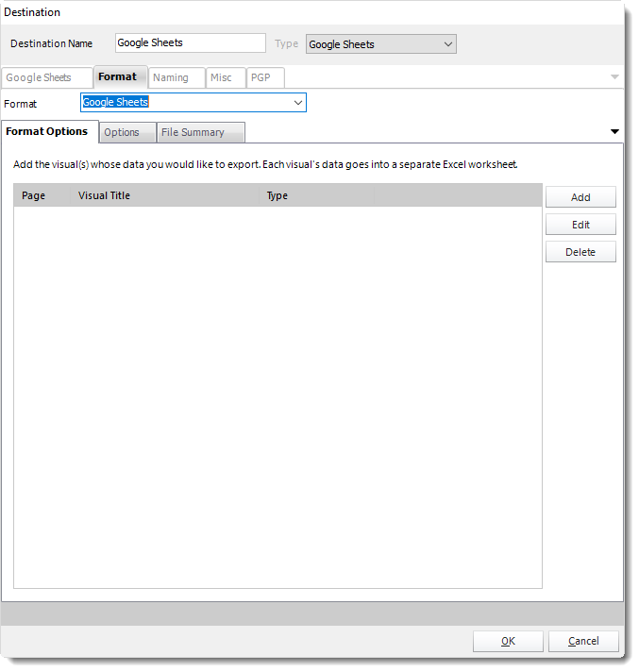The height and width of the screenshot is (672, 639).
Task: View the File Summary sub-tab
Action: point(200,132)
